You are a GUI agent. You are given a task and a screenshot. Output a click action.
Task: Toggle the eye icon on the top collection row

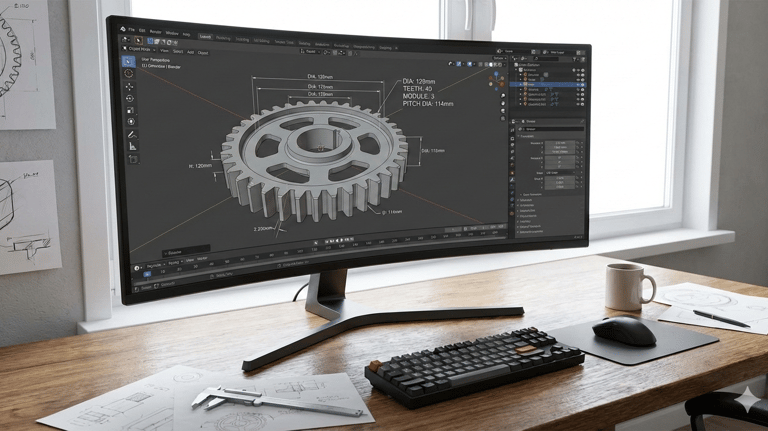tap(578, 70)
